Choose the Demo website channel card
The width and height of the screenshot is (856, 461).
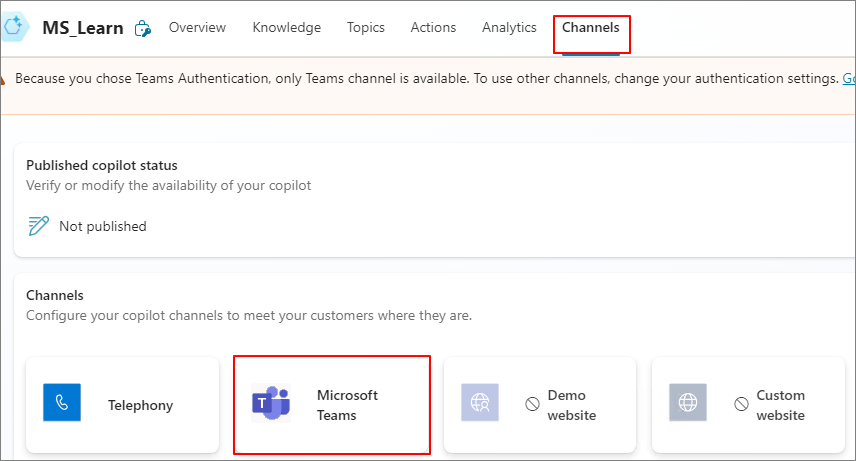[x=540, y=405]
